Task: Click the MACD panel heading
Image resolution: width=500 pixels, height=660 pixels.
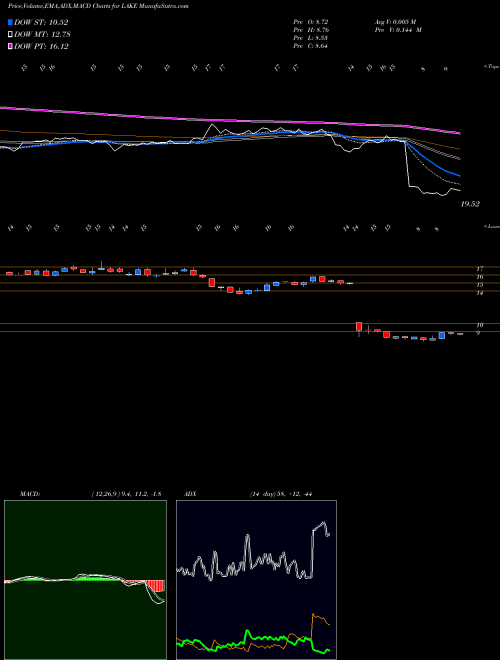Action: pos(29,494)
